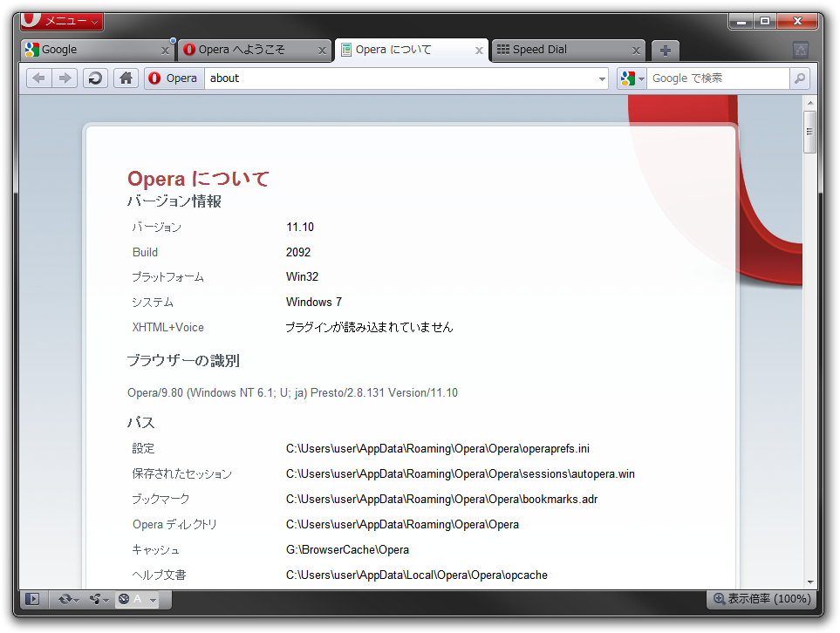
Task: Click the version value 11.10
Action: [x=300, y=227]
